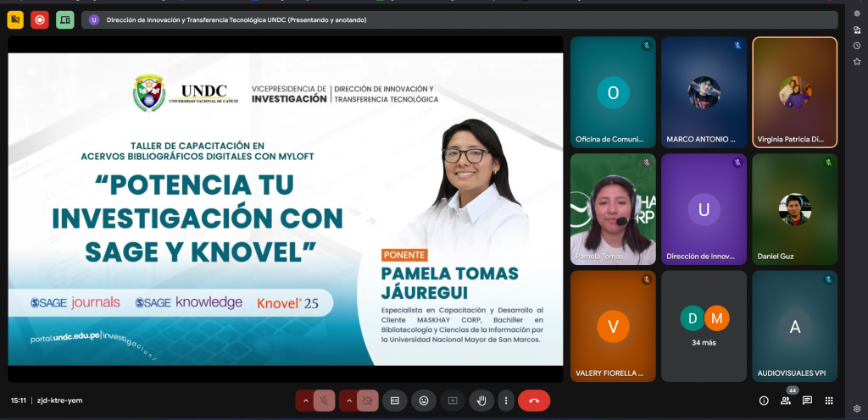Click muted mic icon on AUDIOVISUALES VPI tile
The height and width of the screenshot is (420, 868).
coord(828,279)
